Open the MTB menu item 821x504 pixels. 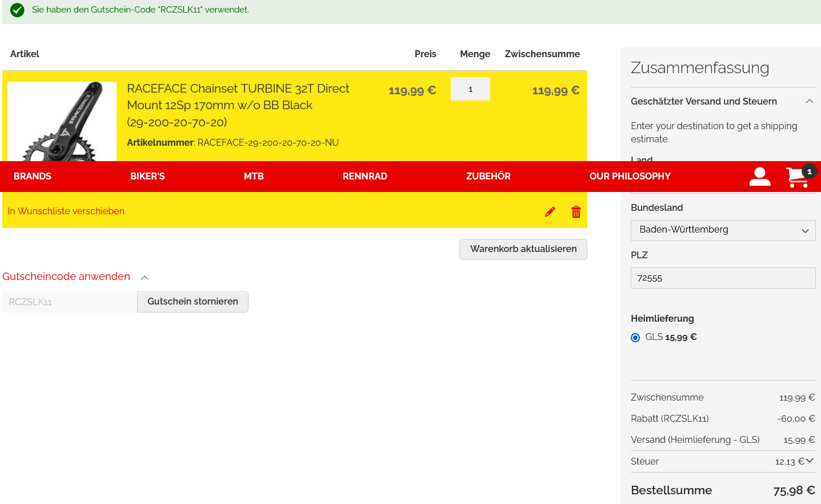(254, 177)
